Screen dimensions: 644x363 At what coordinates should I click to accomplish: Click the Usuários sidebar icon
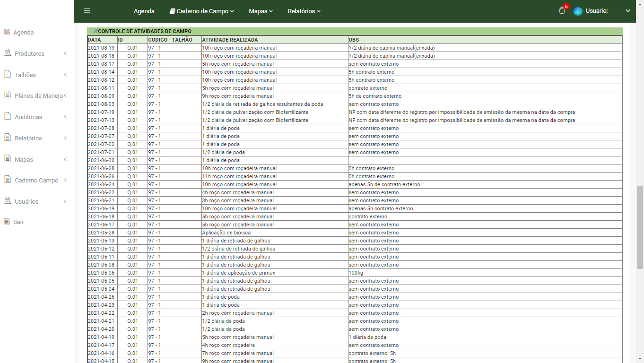(x=7, y=201)
